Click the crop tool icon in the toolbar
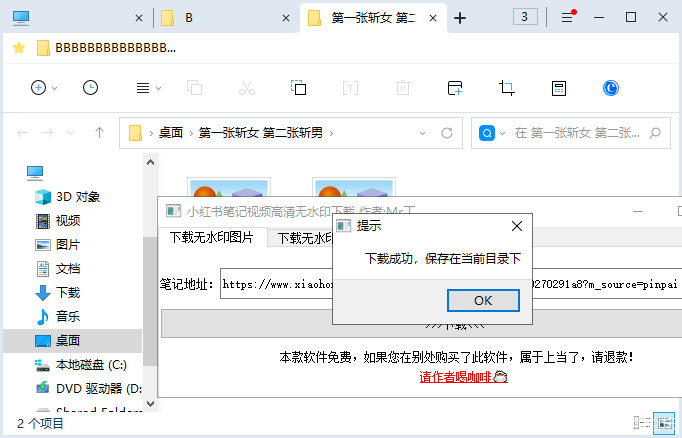Viewport: 682px width, 438px height. point(506,88)
